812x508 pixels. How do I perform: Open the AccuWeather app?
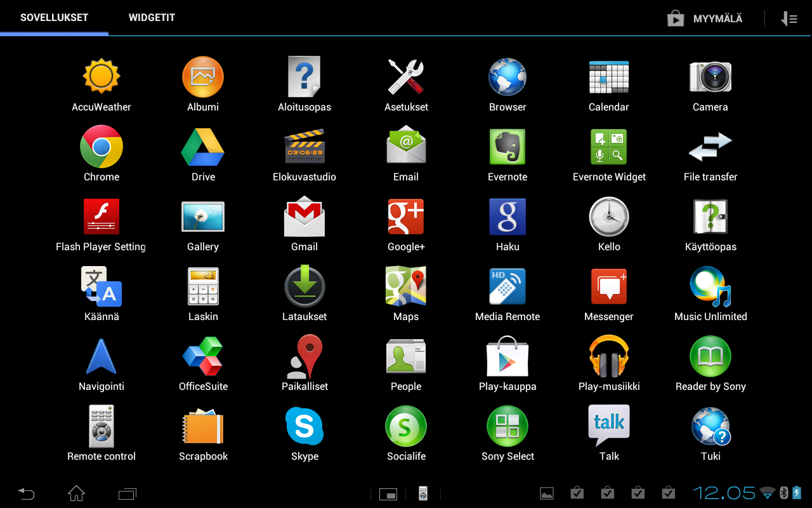[101, 77]
